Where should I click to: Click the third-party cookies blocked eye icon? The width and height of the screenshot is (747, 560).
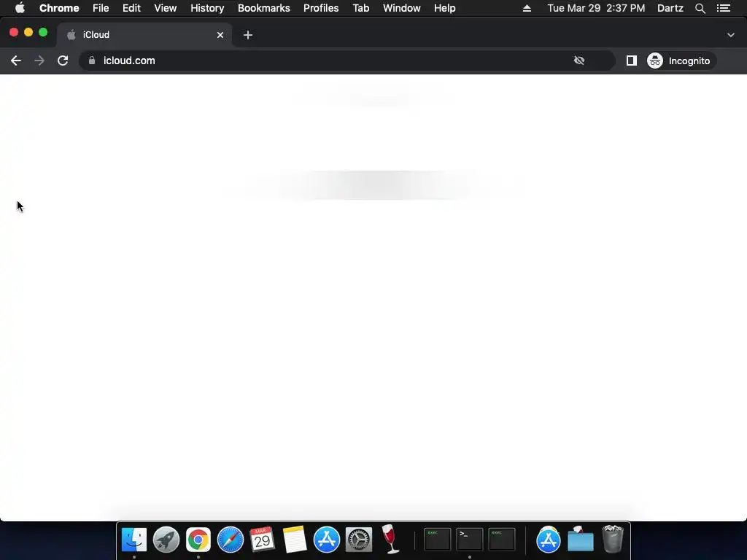(x=579, y=61)
